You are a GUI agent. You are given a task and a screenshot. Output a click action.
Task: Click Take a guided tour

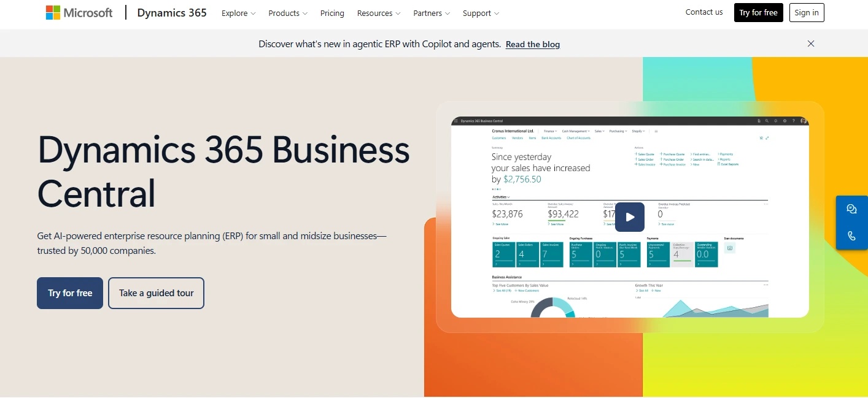click(156, 293)
